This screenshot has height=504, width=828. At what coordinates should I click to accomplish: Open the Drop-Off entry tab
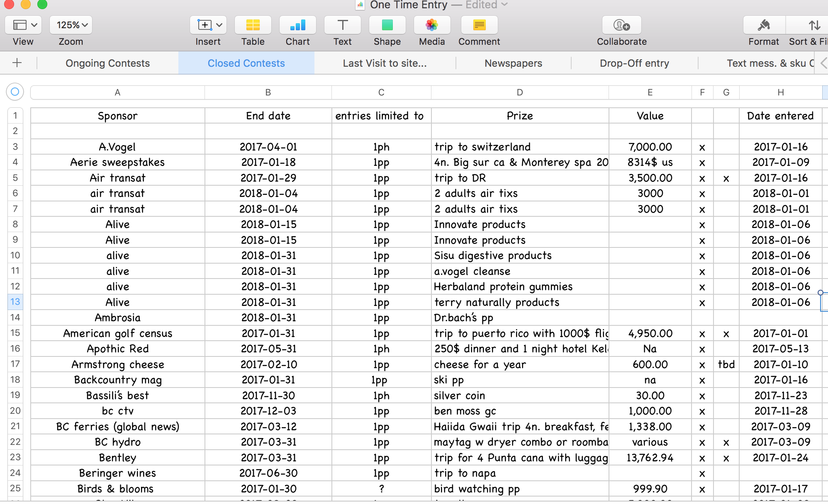point(635,63)
